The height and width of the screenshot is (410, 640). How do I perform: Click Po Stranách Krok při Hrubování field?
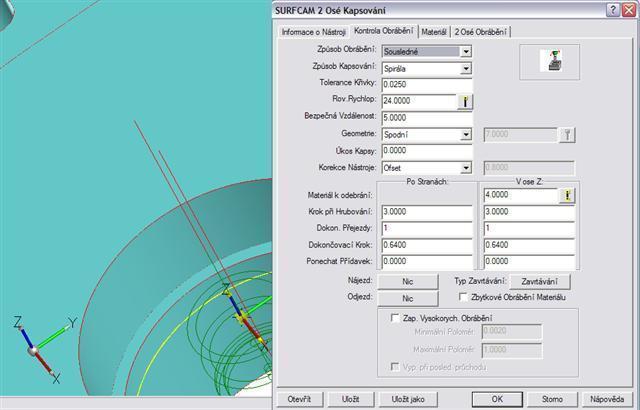(427, 212)
